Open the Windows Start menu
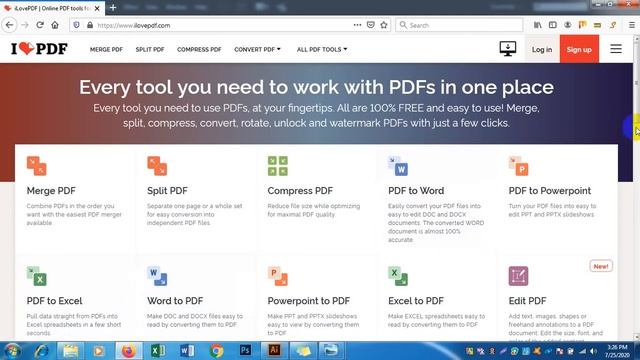 (12, 351)
